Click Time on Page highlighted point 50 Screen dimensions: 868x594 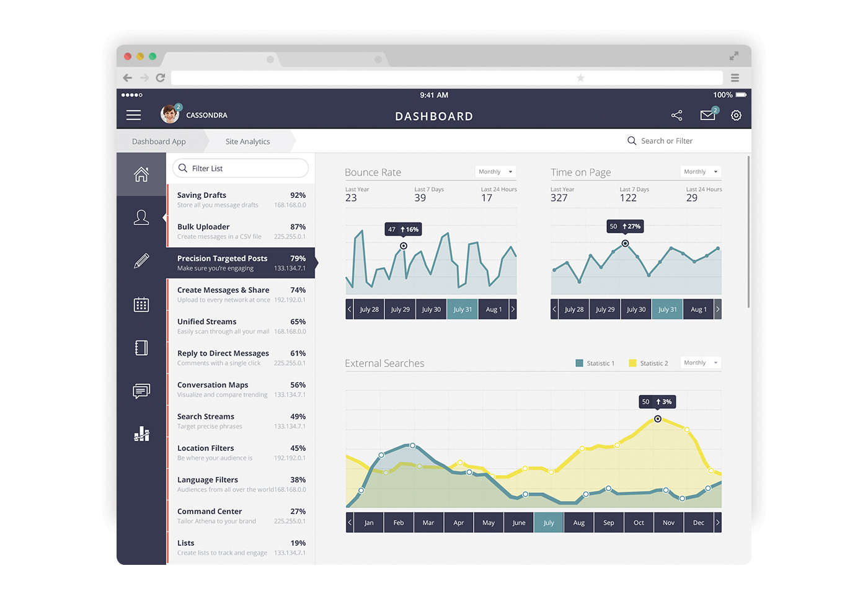coord(625,244)
